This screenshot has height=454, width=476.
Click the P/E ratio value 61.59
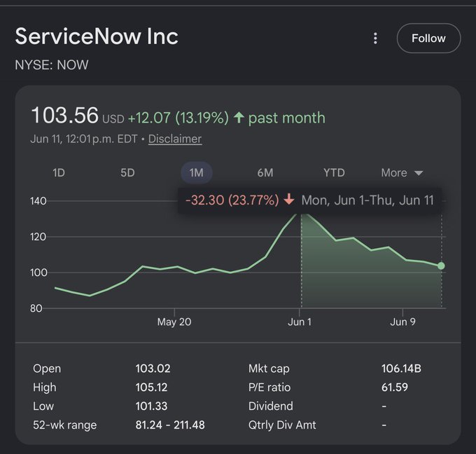tap(395, 387)
